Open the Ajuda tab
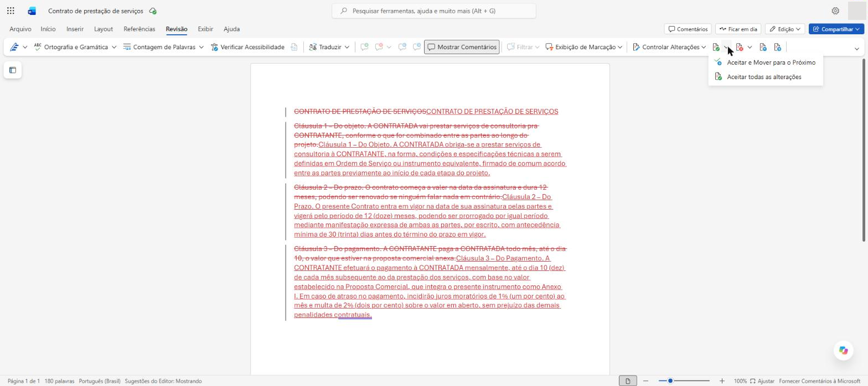 pos(231,29)
